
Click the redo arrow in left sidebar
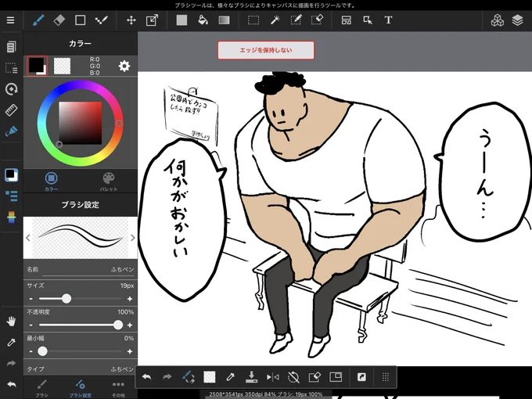point(11,363)
